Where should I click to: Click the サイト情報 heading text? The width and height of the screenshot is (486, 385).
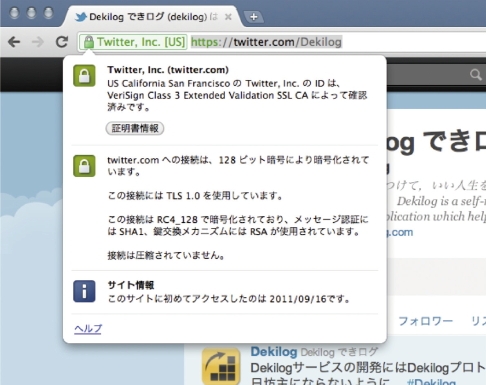tap(131, 285)
